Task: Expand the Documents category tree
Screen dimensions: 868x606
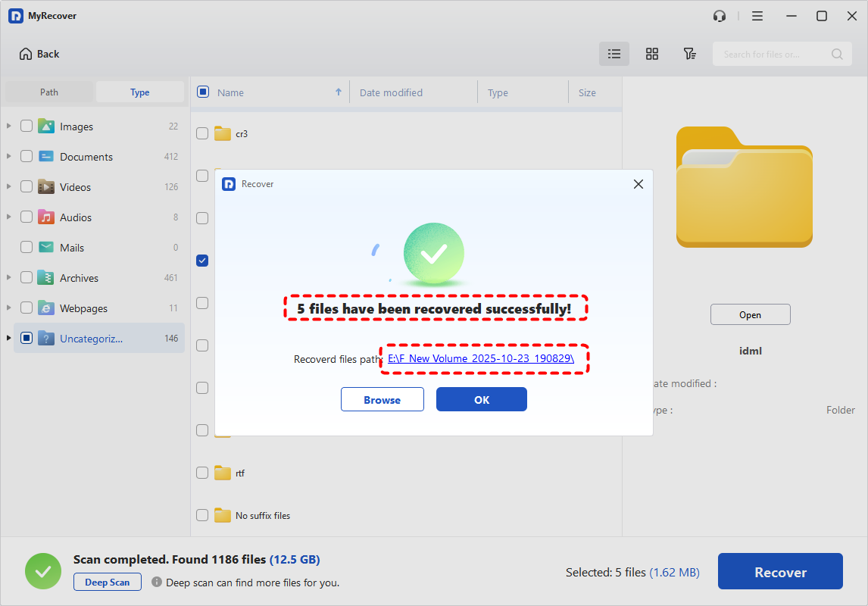Action: tap(9, 157)
